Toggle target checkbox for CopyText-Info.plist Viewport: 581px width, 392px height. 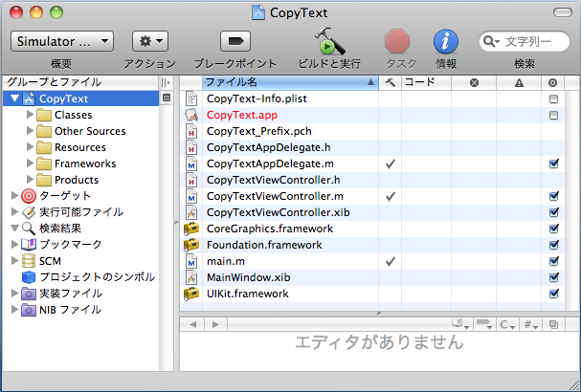point(553,98)
